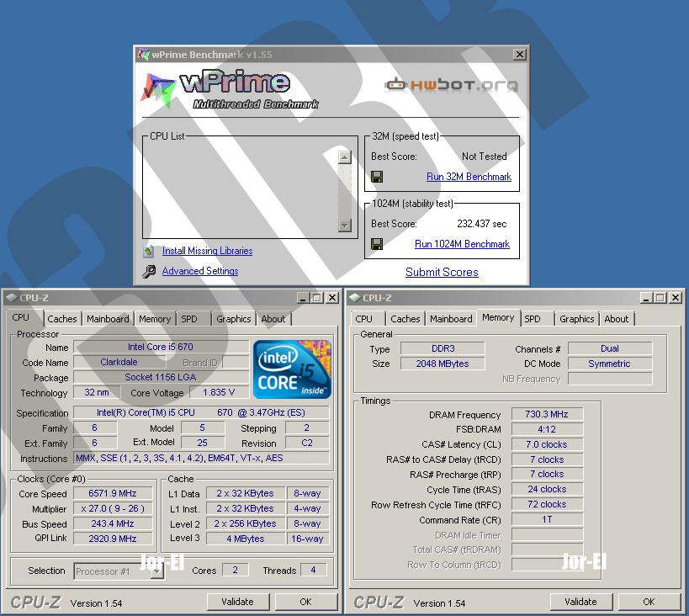Image resolution: width=689 pixels, height=616 pixels.
Task: Click the Install Missing Libraries icon
Action: pyautogui.click(x=149, y=251)
